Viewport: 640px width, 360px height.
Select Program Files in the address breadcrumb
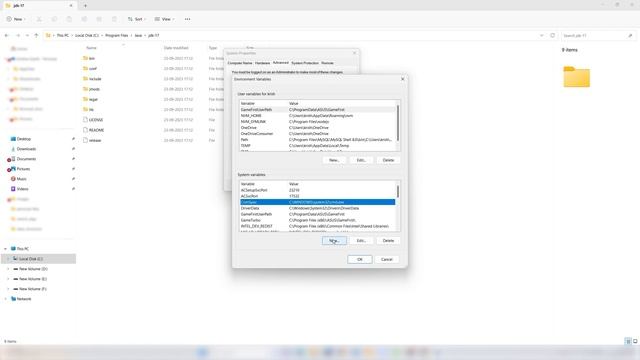(117, 36)
